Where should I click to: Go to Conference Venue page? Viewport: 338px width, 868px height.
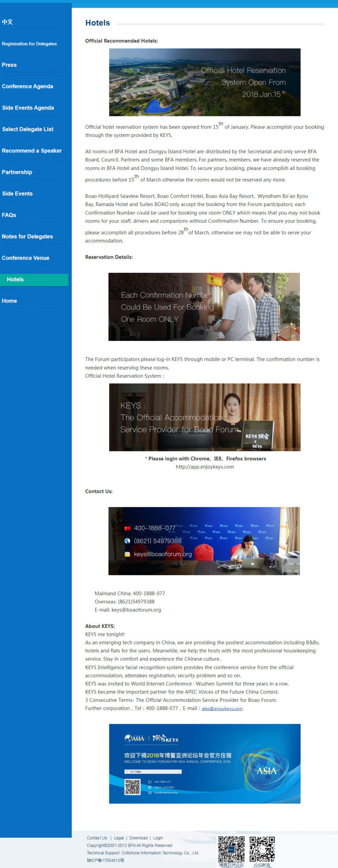26,258
